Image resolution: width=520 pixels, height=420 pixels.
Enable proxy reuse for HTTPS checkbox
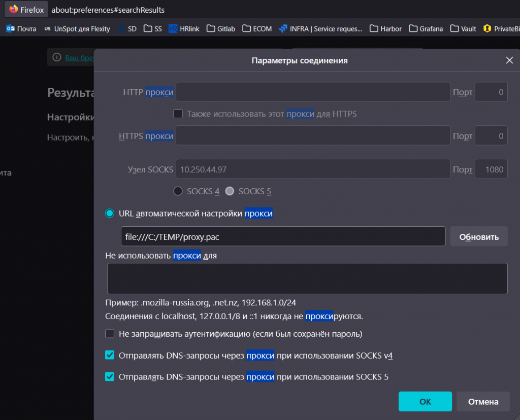click(x=178, y=114)
